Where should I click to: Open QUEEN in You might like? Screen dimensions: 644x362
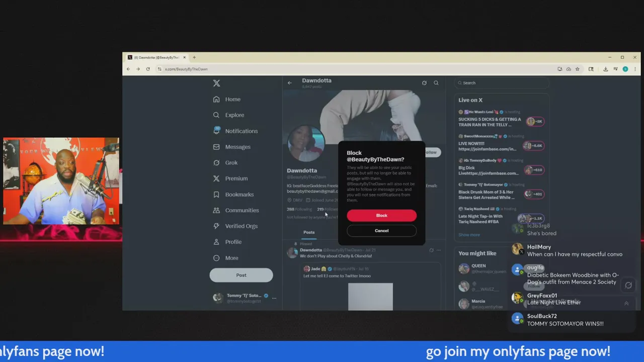(478, 266)
